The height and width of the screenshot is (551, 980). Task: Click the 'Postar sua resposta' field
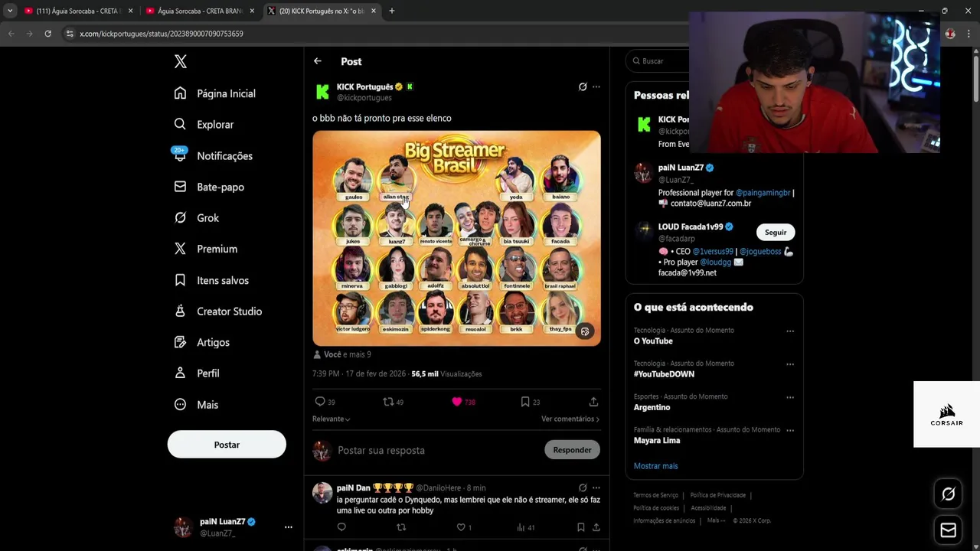(x=436, y=450)
